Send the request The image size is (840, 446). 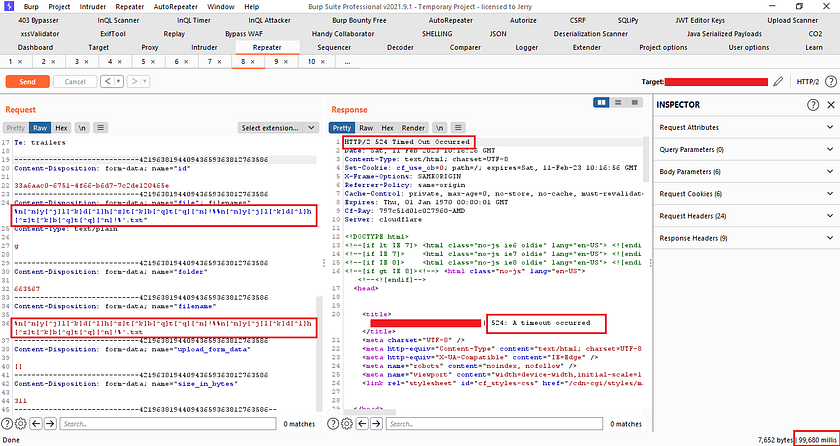(28, 82)
